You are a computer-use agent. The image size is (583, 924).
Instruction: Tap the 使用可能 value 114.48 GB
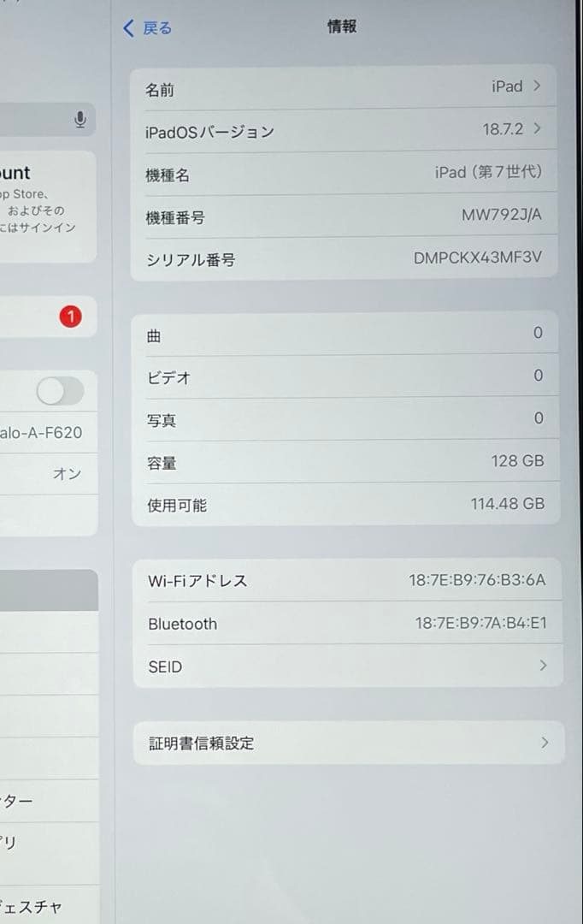click(x=508, y=504)
